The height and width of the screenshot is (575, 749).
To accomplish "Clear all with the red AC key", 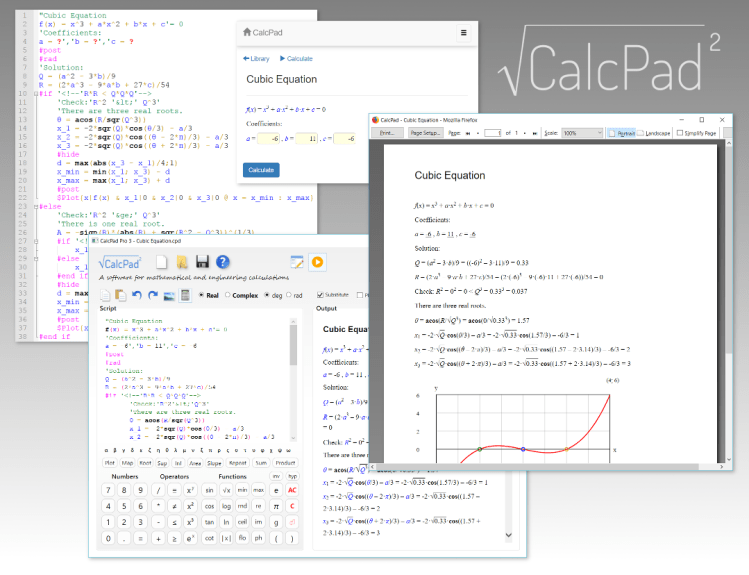I will [292, 490].
